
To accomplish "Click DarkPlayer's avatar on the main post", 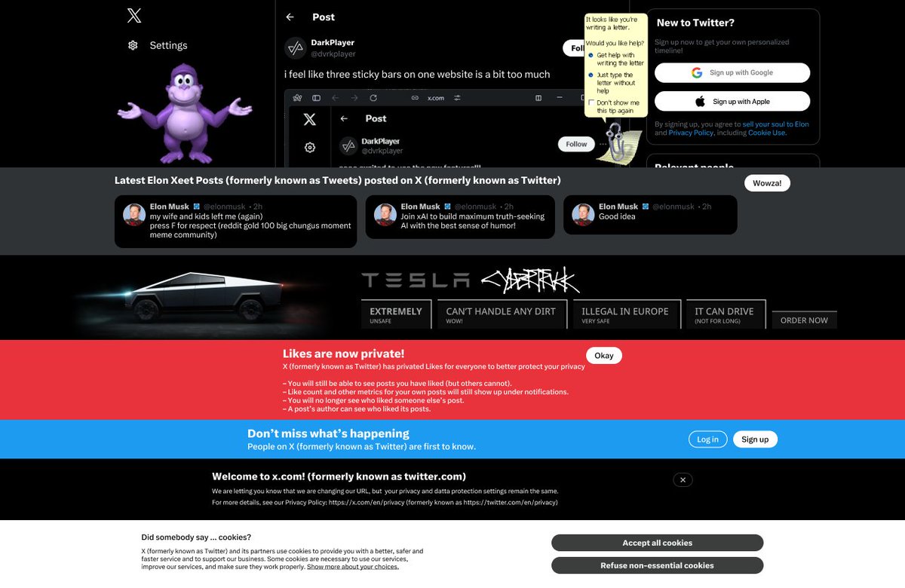I will point(295,47).
